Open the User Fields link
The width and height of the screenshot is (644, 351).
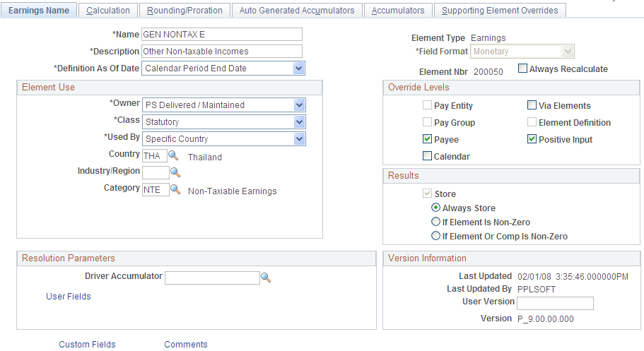69,297
